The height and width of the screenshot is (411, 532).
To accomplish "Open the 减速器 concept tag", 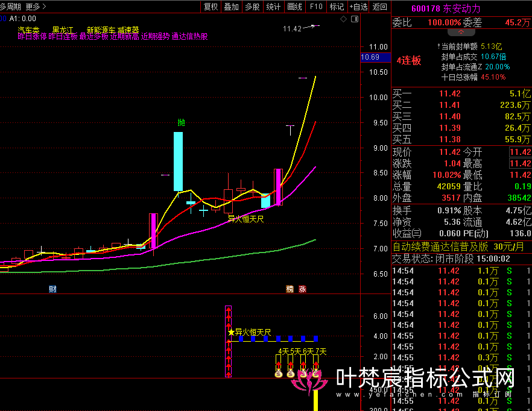I will click(128, 30).
